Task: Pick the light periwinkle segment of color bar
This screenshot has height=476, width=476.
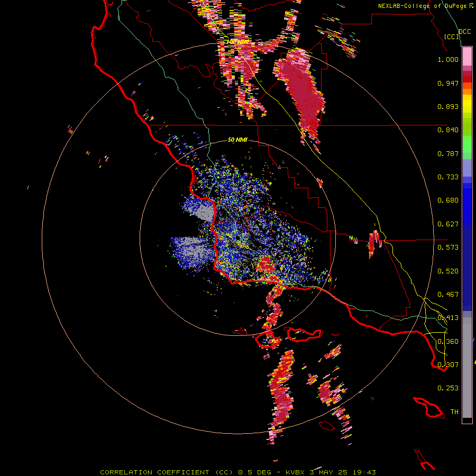Action: click(x=467, y=168)
